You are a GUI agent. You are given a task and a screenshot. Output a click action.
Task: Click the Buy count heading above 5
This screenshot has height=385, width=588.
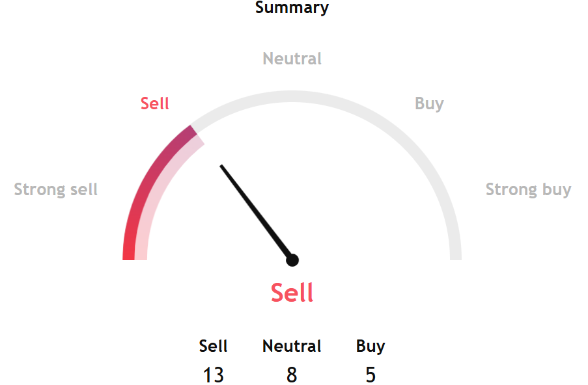pos(371,346)
